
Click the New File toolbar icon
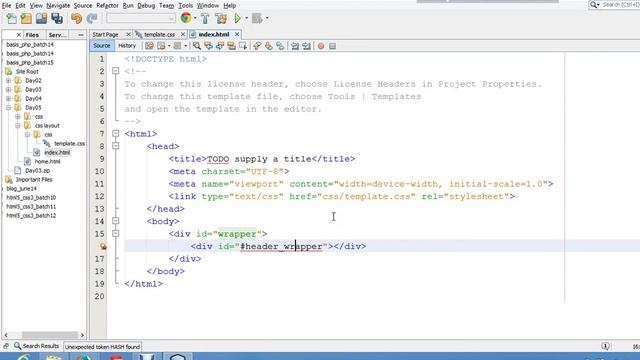pyautogui.click(x=11, y=18)
